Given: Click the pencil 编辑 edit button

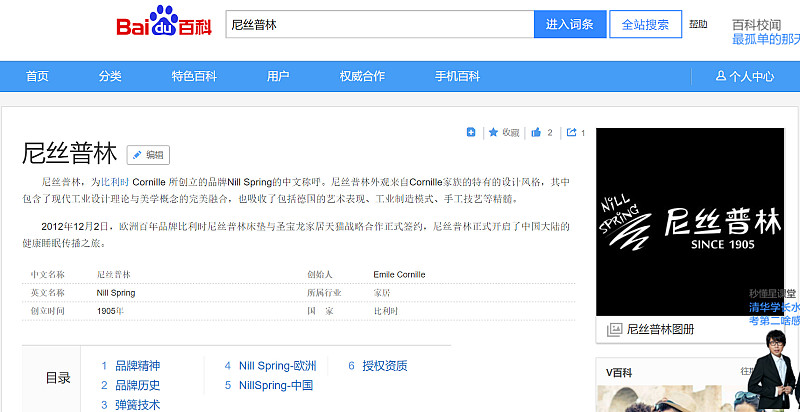Looking at the screenshot, I should pyautogui.click(x=148, y=155).
